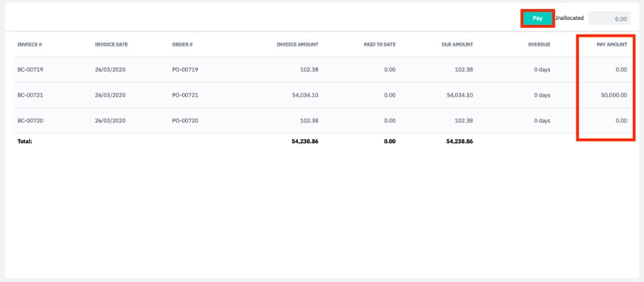Focus the Unallocated amount field
Image resolution: width=644 pixels, height=282 pixels.
coord(609,19)
